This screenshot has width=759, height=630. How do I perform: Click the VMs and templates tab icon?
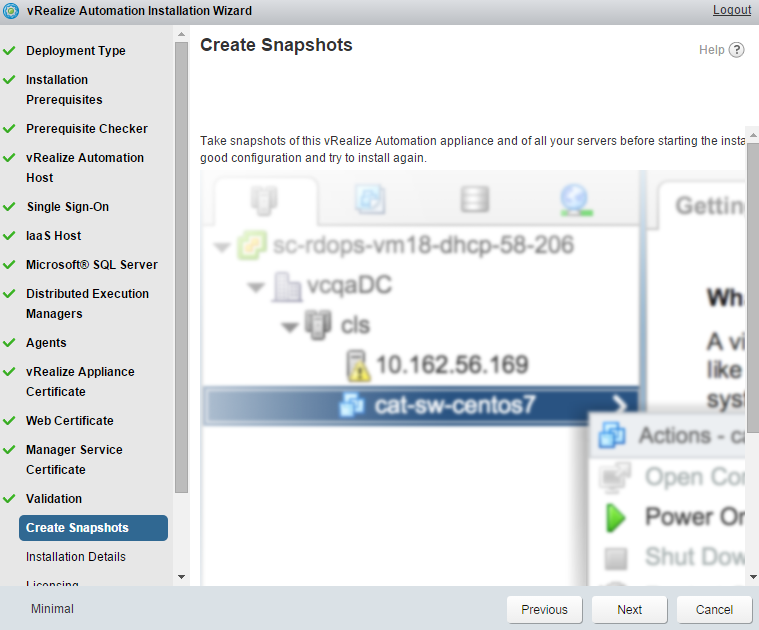(x=370, y=199)
